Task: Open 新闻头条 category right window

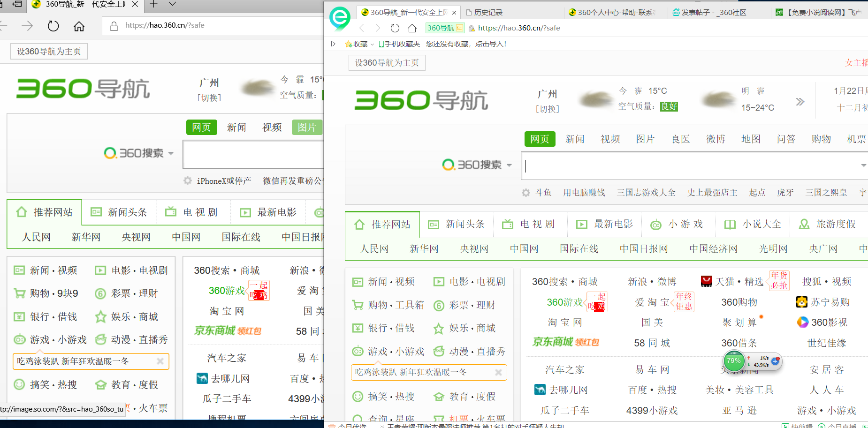Action: pos(457,225)
